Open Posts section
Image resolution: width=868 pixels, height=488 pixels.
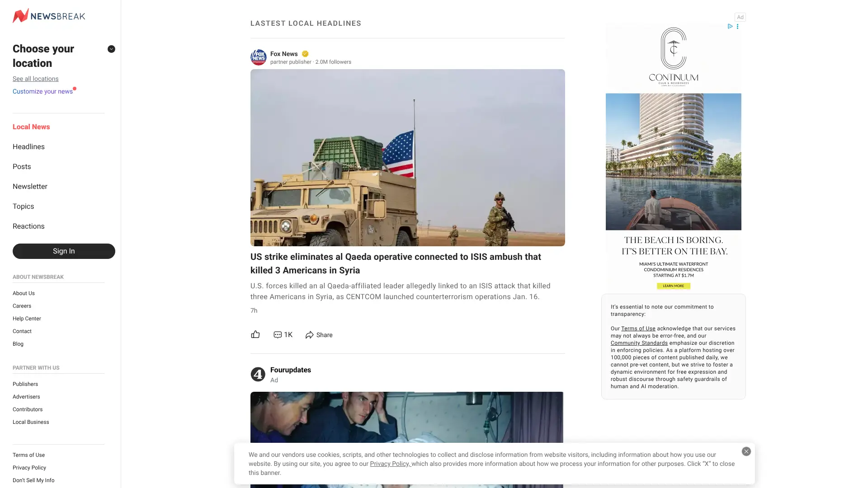click(x=22, y=167)
